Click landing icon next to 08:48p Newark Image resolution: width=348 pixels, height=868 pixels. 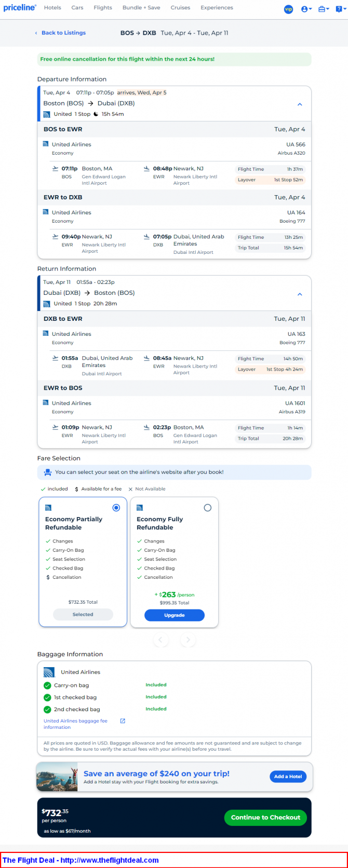[147, 169]
